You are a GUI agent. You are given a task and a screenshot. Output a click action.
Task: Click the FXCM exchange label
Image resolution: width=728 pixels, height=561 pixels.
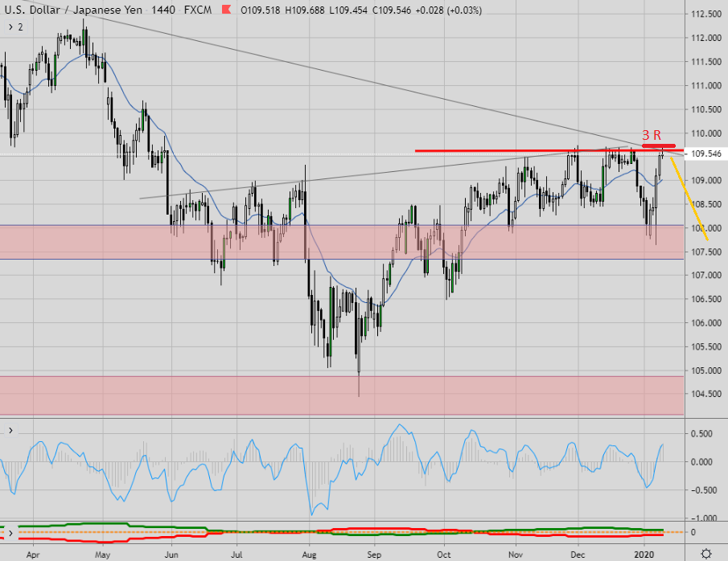(x=198, y=10)
